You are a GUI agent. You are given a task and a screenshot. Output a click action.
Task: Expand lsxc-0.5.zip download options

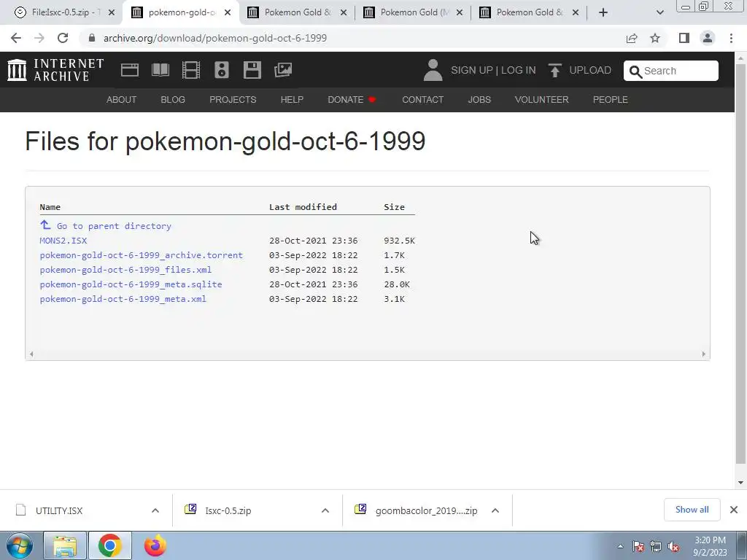click(325, 510)
